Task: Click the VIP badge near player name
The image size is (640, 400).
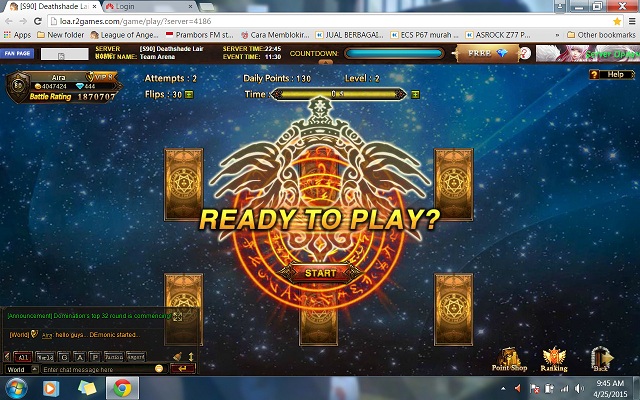Action: (104, 77)
